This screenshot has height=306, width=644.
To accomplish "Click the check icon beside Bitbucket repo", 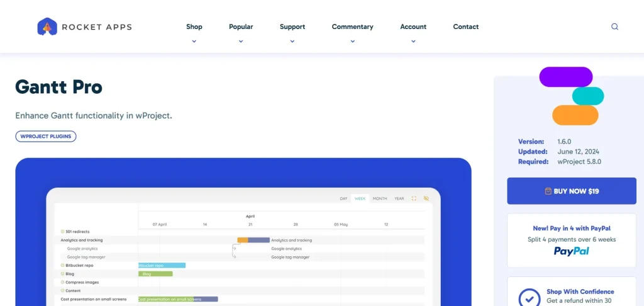I will (x=62, y=265).
